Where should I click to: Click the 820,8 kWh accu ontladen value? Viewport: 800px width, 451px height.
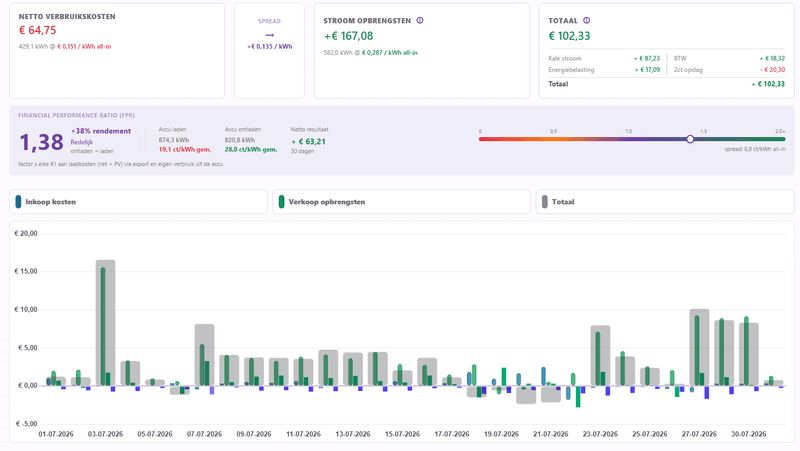240,140
